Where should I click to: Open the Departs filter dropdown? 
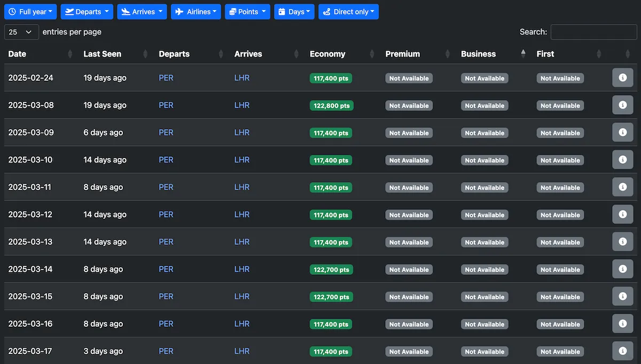tap(87, 12)
